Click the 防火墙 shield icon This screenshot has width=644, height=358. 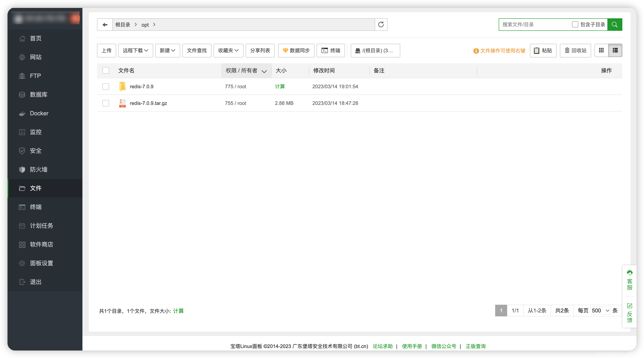(22, 169)
